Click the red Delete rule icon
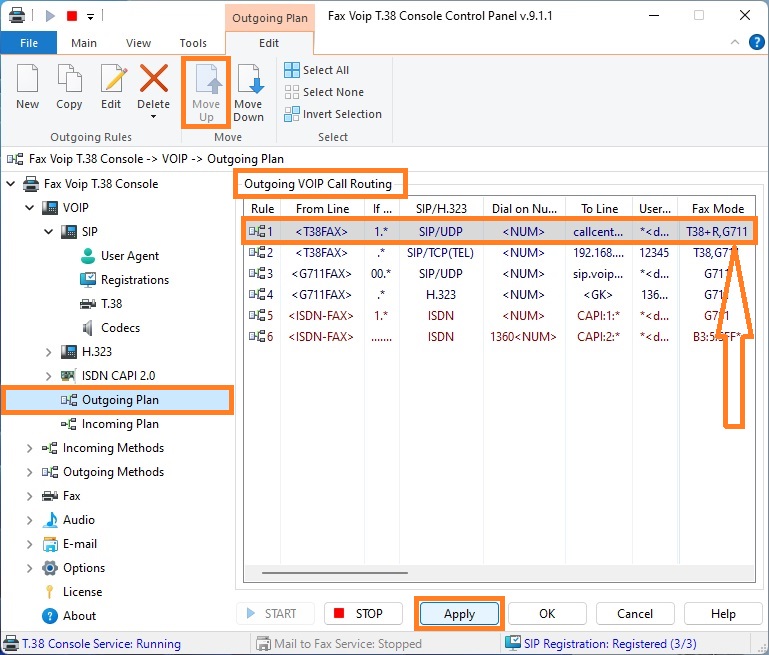The width and height of the screenshot is (769, 655). click(x=154, y=78)
